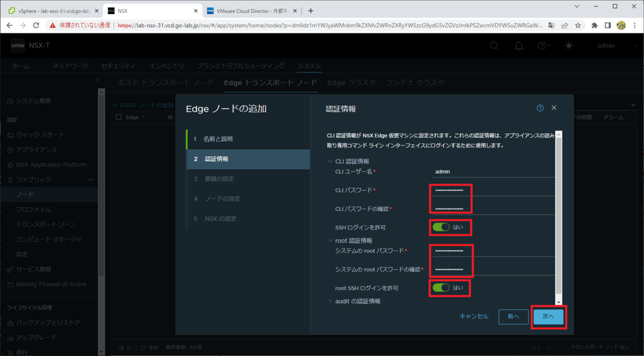
Task: Bookmark this page with the star icon
Action: [x=578, y=25]
